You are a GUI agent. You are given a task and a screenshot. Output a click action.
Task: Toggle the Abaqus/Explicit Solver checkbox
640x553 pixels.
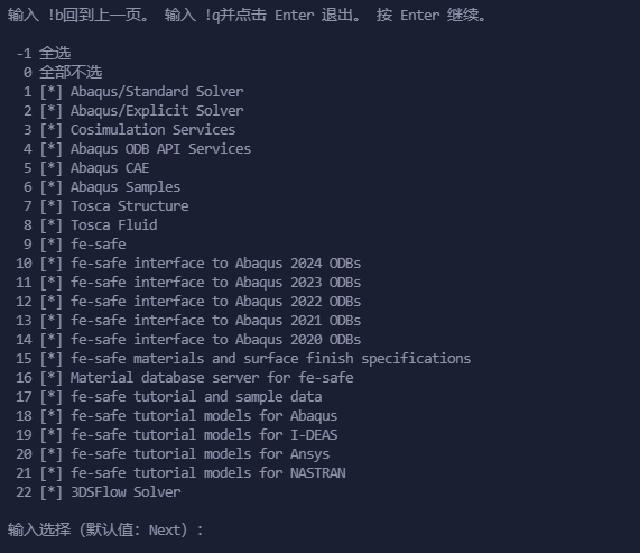pos(51,111)
